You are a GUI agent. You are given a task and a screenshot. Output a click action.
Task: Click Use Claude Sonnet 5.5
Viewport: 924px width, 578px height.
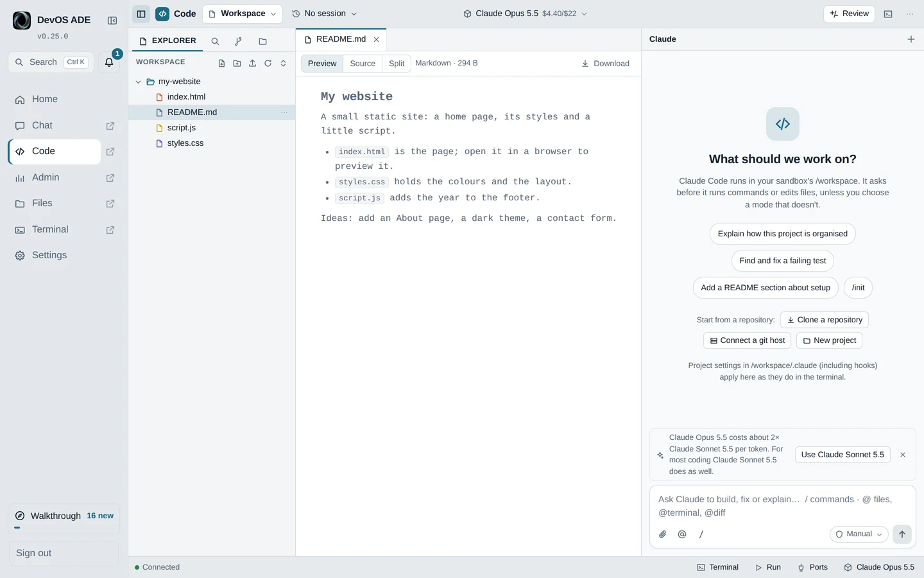(843, 455)
